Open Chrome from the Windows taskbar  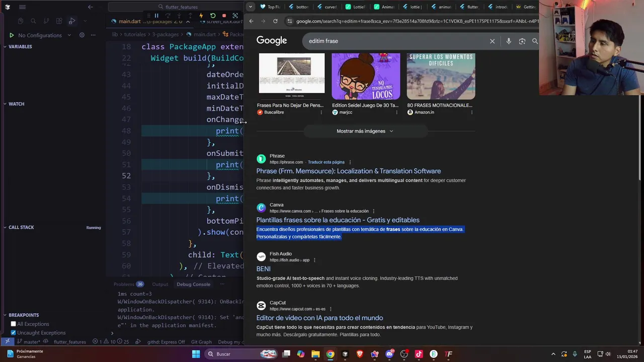pos(330,354)
